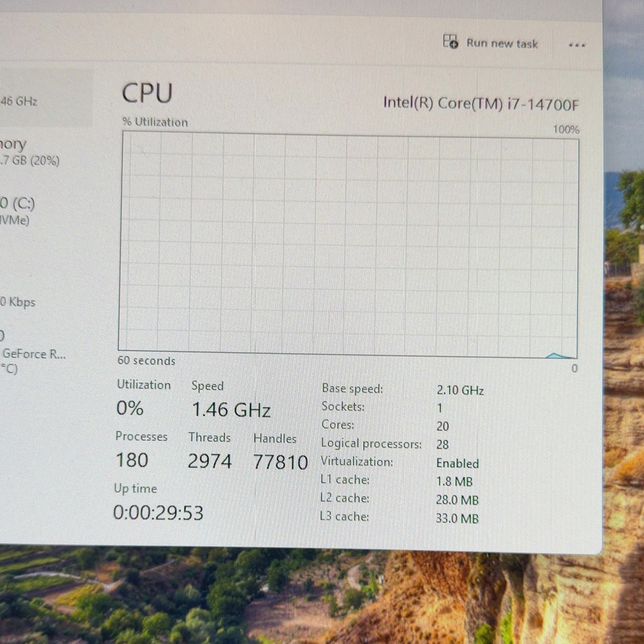Screen dimensions: 644x644
Task: Click the 60 seconds graph label
Action: [146, 361]
